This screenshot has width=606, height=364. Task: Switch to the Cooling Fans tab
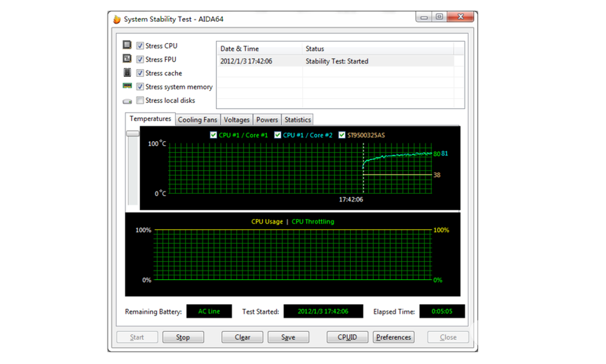(x=198, y=120)
